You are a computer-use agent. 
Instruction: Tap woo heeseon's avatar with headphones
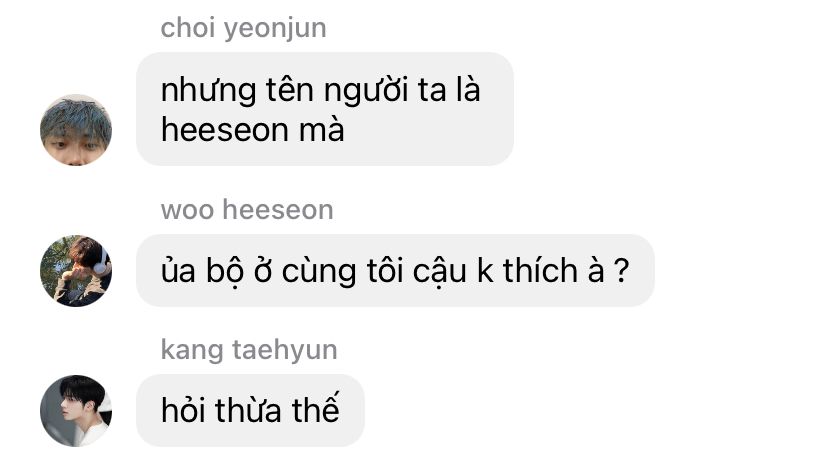pyautogui.click(x=76, y=271)
